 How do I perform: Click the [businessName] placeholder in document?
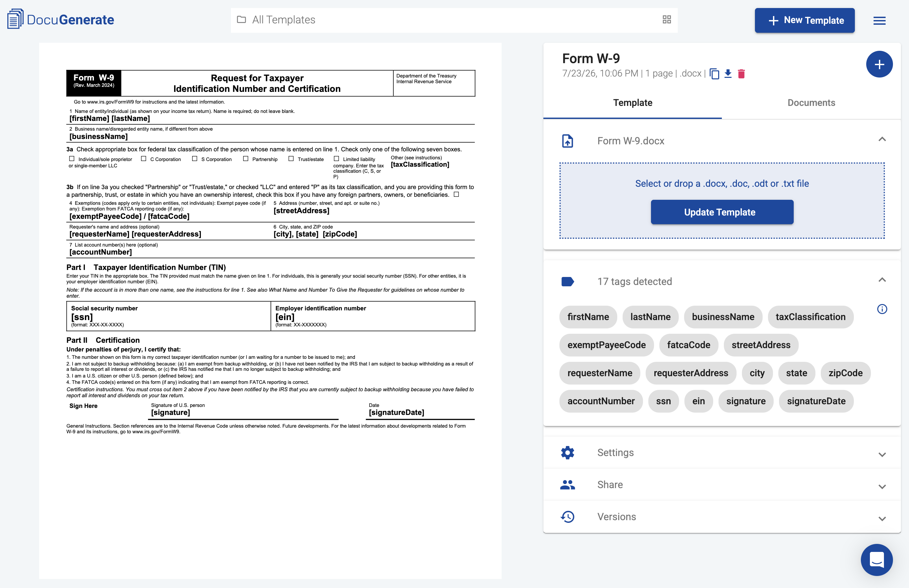tap(99, 136)
